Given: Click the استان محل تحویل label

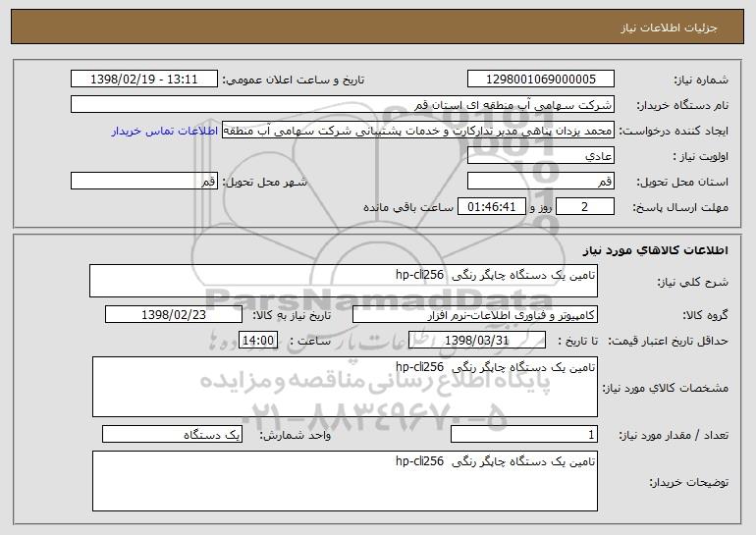Looking at the screenshot, I should click(682, 183).
